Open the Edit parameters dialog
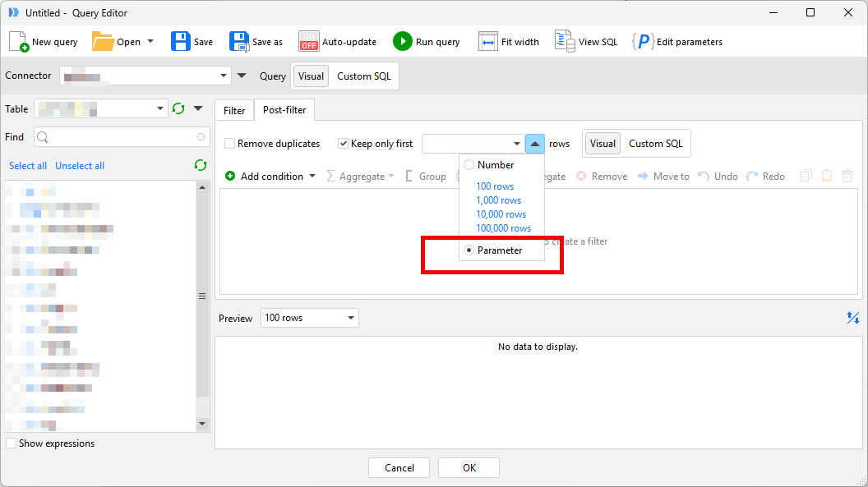Viewport: 868px width, 487px height. pos(643,42)
